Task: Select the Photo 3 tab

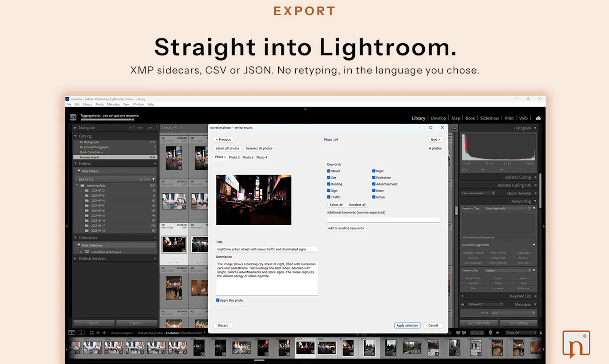Action: pyautogui.click(x=248, y=157)
